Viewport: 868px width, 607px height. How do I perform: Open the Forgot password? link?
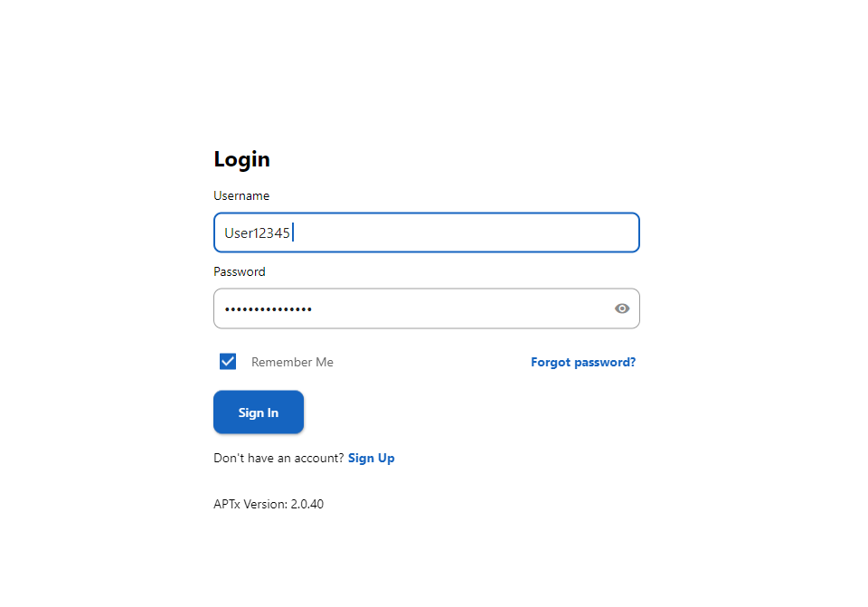(582, 362)
